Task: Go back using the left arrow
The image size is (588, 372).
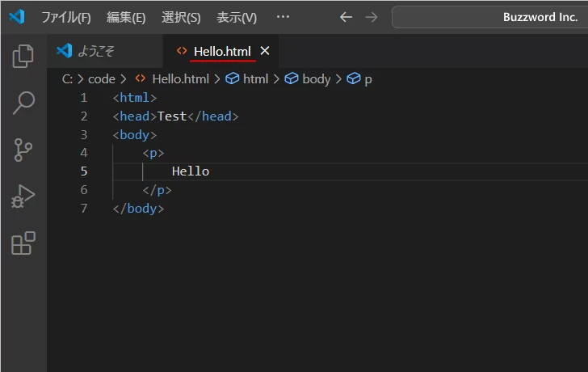Action: click(x=346, y=17)
